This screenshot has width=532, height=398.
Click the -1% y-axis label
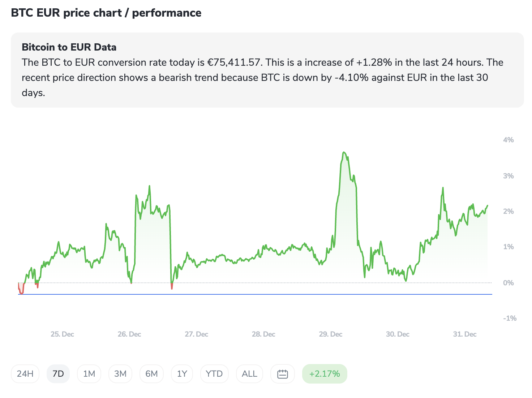[510, 318]
